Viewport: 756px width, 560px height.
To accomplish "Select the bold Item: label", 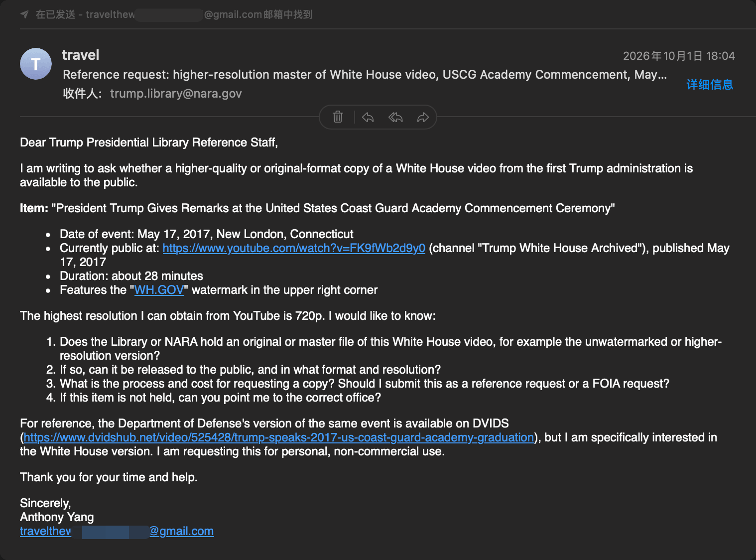I will click(34, 208).
